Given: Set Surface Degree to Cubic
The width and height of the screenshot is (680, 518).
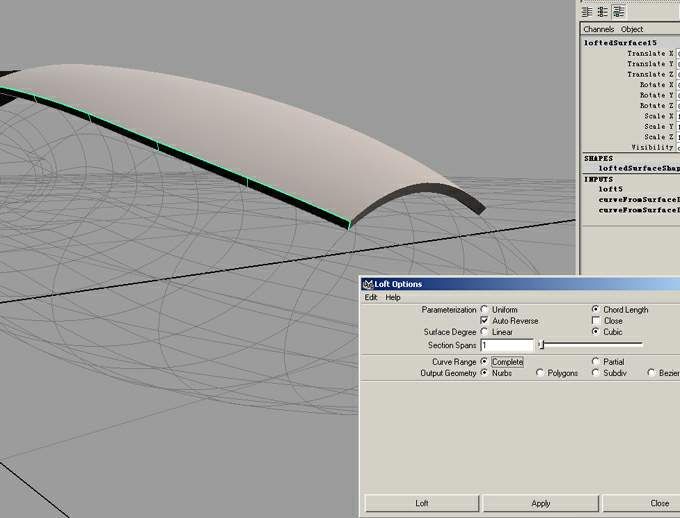Looking at the screenshot, I should [x=595, y=332].
